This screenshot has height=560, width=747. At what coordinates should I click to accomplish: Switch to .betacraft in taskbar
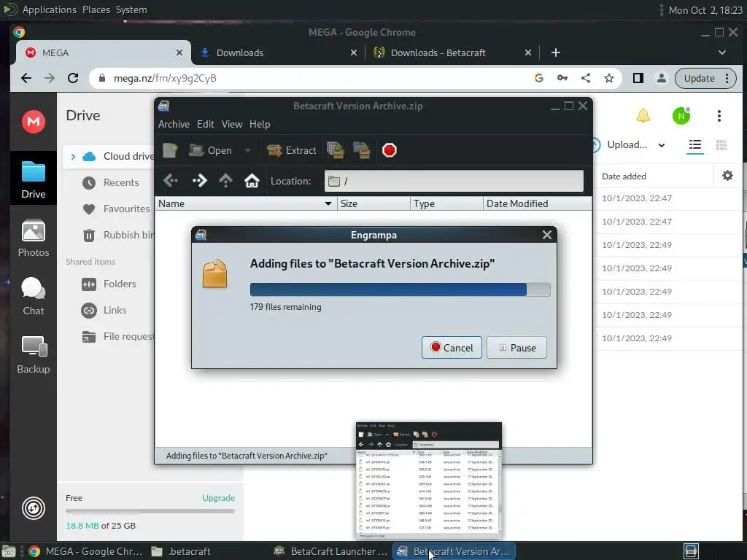pyautogui.click(x=181, y=551)
